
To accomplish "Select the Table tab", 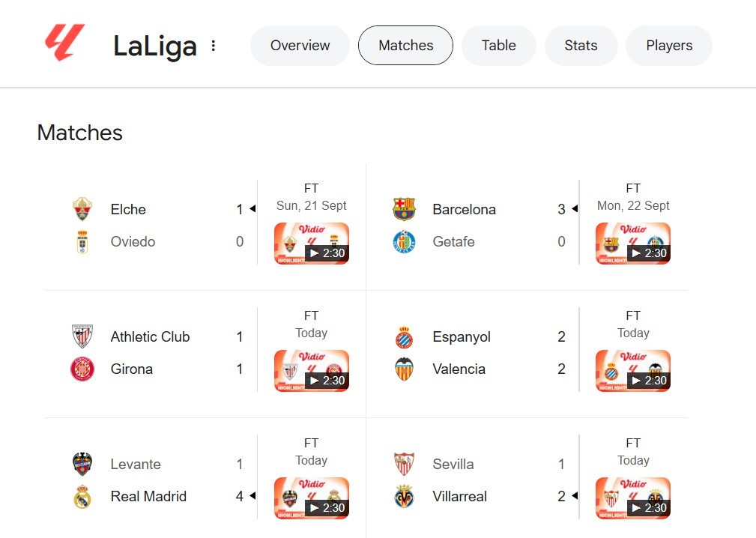I will [498, 46].
